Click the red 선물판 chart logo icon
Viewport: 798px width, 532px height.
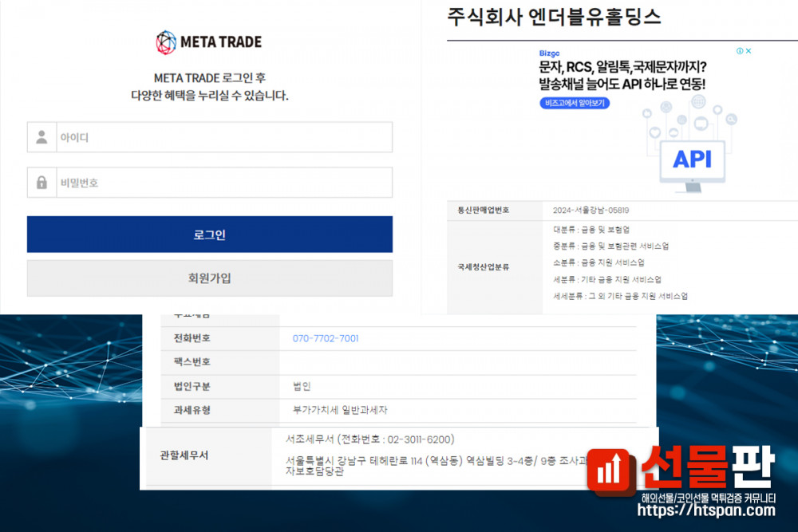tap(610, 470)
